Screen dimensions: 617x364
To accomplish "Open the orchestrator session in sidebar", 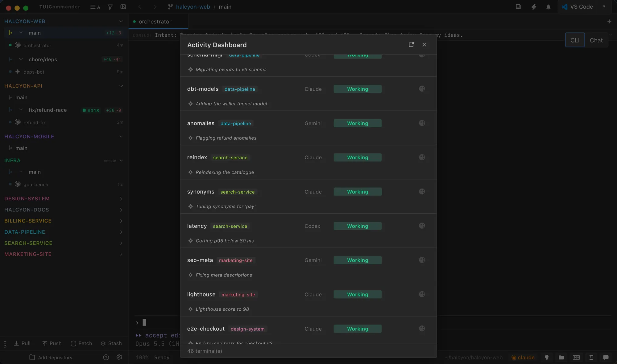I will pyautogui.click(x=64, y=45).
